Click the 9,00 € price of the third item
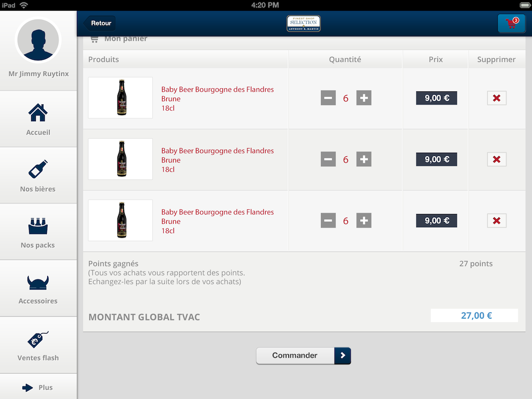The height and width of the screenshot is (399, 532). point(436,220)
